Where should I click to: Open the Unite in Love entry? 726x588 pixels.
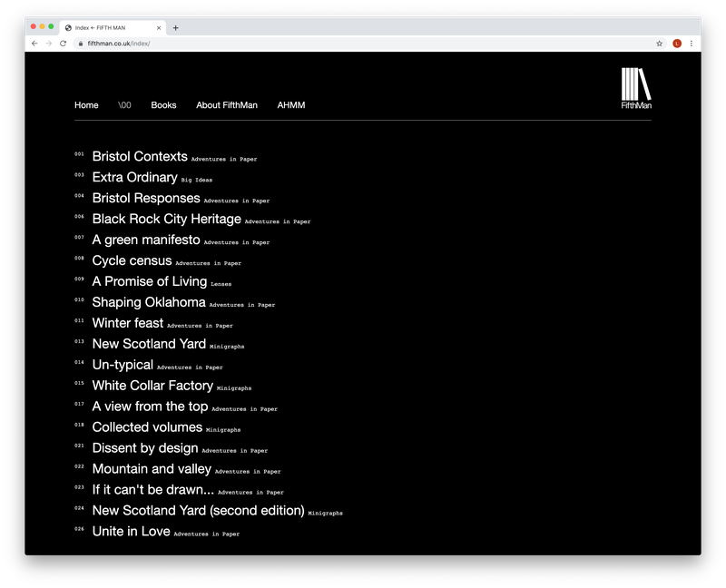[x=131, y=532]
